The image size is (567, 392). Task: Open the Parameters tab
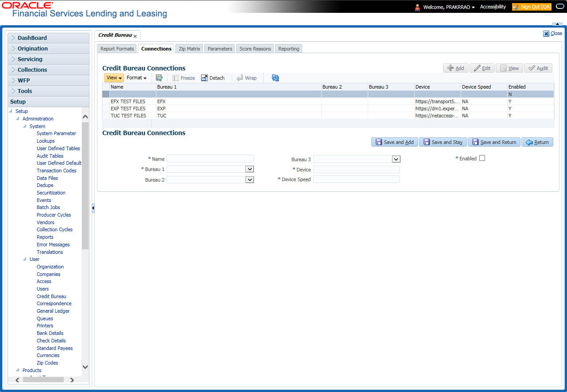(220, 49)
